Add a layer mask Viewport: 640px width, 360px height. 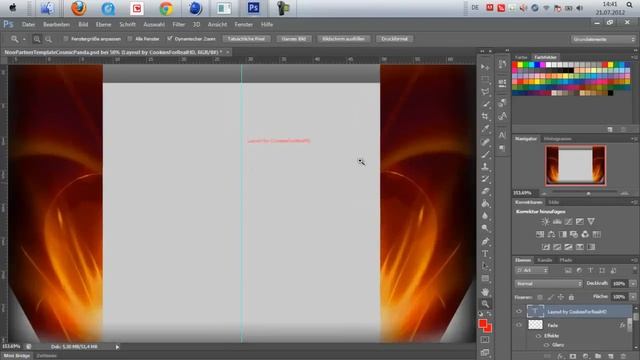pyautogui.click(x=573, y=356)
